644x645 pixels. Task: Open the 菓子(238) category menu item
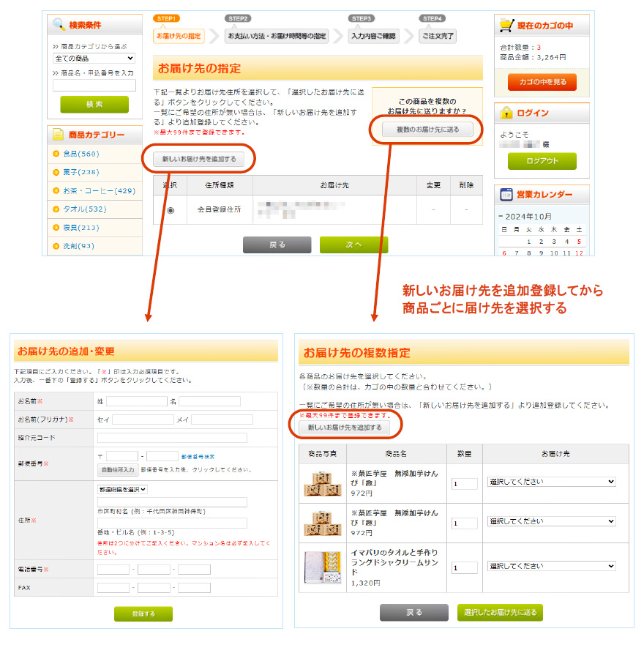[80, 172]
